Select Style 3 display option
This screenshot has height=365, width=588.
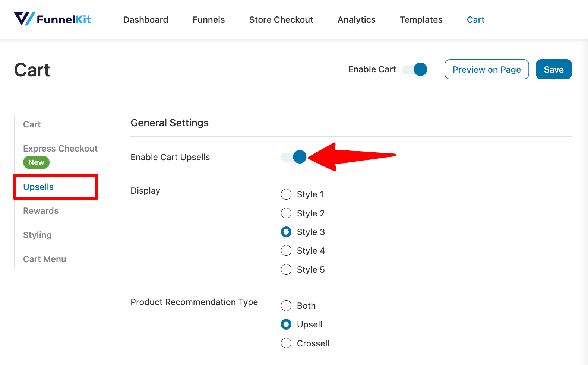coord(286,232)
